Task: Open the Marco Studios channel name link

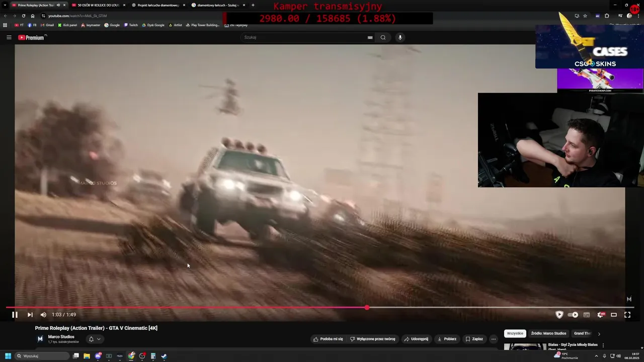Action: click(61, 337)
